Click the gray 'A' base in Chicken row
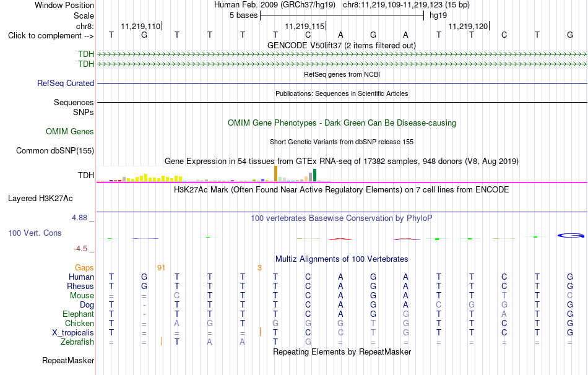588x375 pixels. [x=176, y=323]
